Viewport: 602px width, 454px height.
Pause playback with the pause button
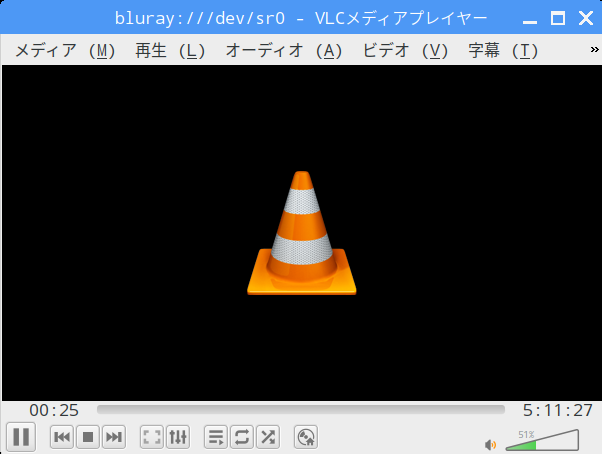coord(21,437)
